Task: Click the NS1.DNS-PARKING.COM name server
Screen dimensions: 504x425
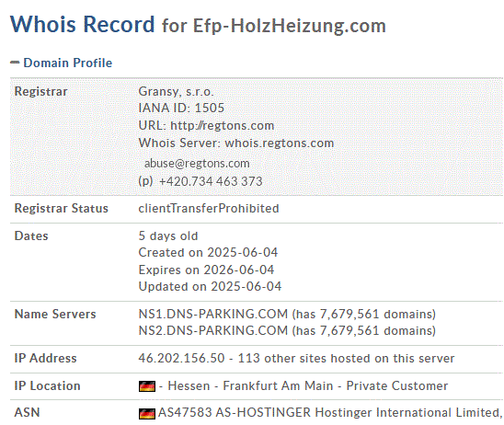Action: point(212,314)
